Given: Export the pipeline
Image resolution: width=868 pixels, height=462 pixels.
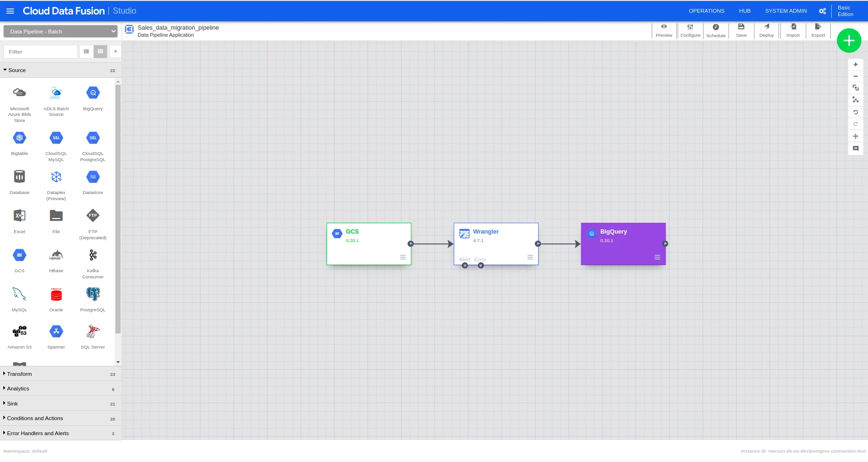Looking at the screenshot, I should pyautogui.click(x=818, y=31).
